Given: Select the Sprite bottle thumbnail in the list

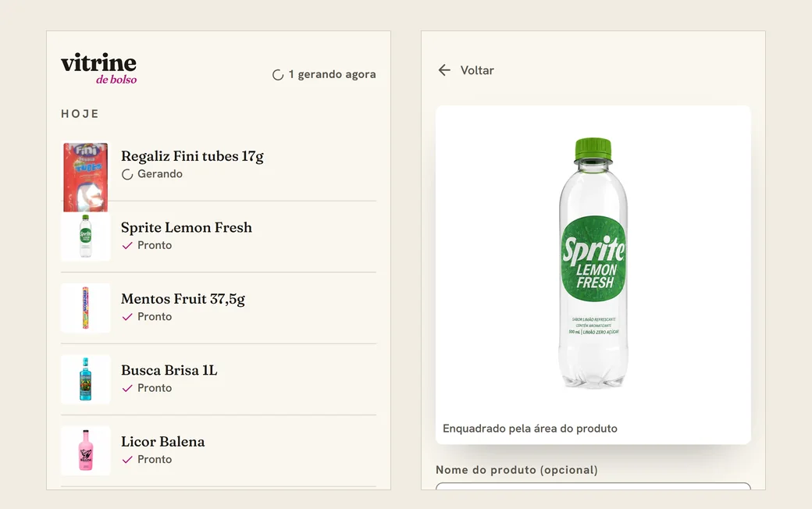Looking at the screenshot, I should [x=85, y=236].
